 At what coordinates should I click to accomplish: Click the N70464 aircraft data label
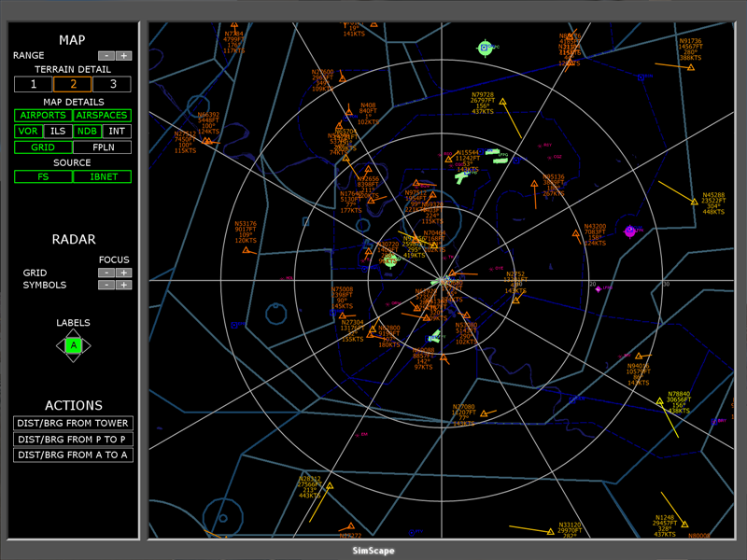click(434, 242)
